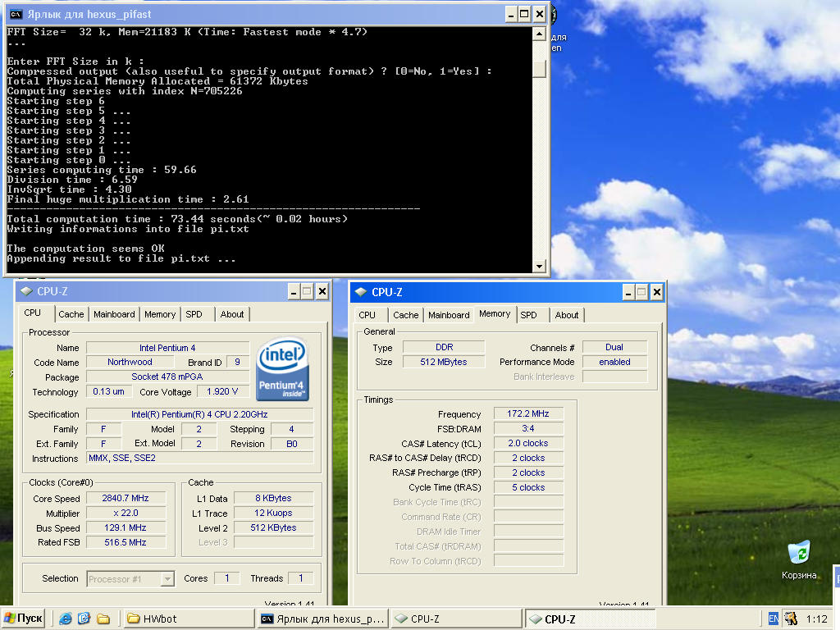Viewport: 840px width, 630px height.
Task: Click the memory Size value '512 MBytes'
Action: click(x=444, y=362)
